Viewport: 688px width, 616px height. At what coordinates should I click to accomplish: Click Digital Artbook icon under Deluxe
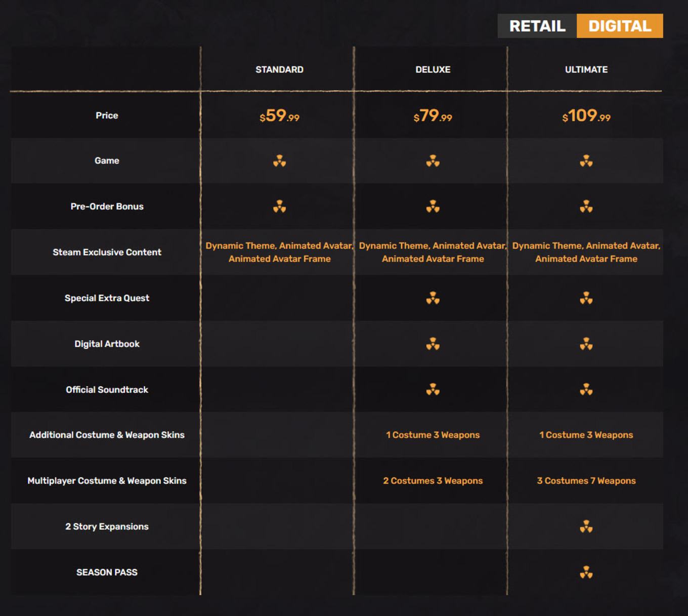coord(433,344)
